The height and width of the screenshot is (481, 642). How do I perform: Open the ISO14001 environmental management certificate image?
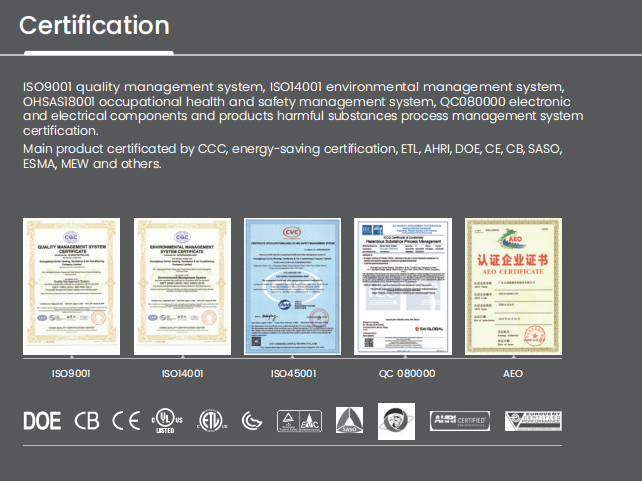click(x=182, y=286)
